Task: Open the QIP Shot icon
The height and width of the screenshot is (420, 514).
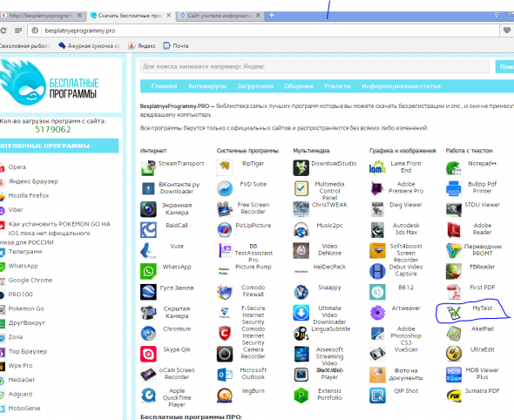Action: (377, 396)
